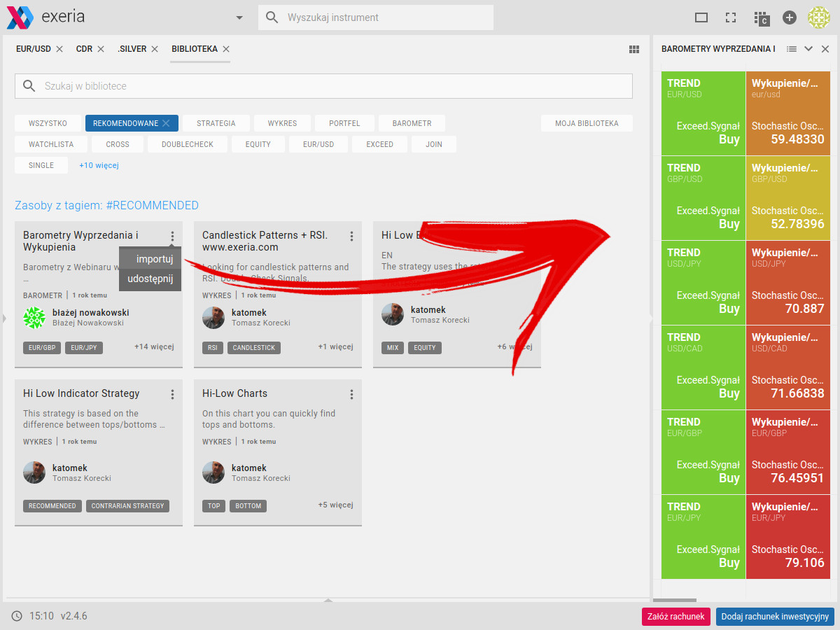Open MOJA BIBLIOTEKA button
This screenshot has width=840, height=630.
[x=587, y=123]
